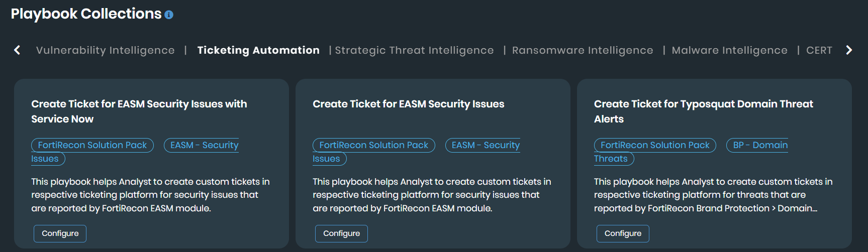Click the Playbook Collections info icon
The image size is (868, 252).
point(169,15)
